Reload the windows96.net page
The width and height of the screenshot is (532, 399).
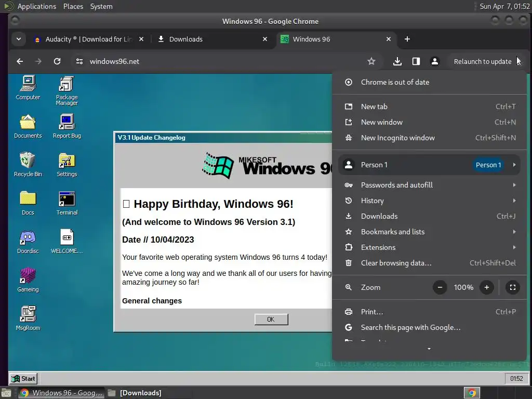[x=57, y=61]
